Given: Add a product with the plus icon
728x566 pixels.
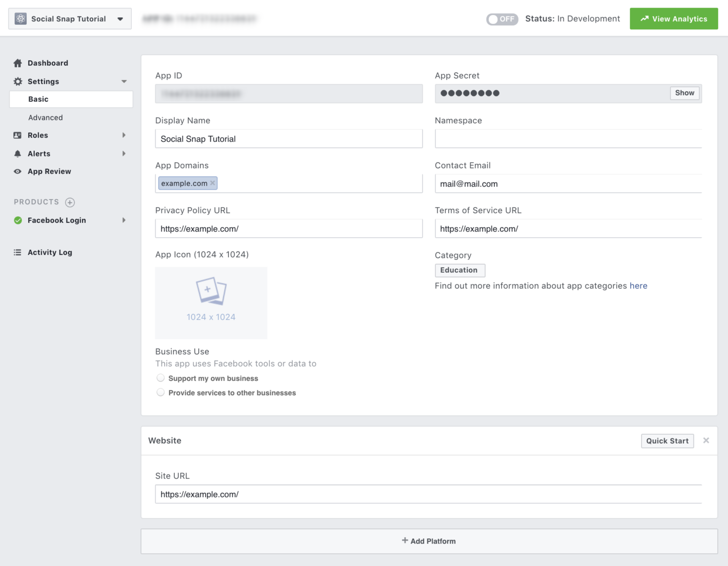Looking at the screenshot, I should [70, 202].
